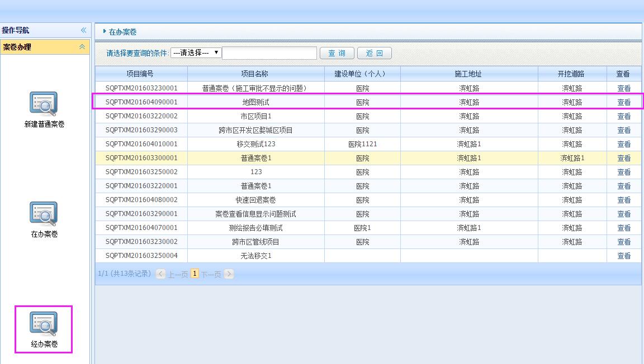Click project name 测绘报告必填测试
644x364 pixels.
(256, 228)
